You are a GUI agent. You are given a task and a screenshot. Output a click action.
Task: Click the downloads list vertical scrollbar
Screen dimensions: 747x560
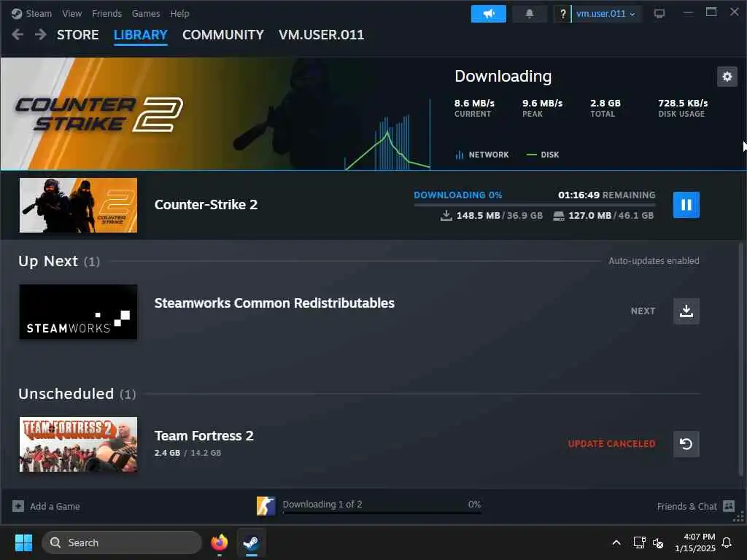pos(741,359)
